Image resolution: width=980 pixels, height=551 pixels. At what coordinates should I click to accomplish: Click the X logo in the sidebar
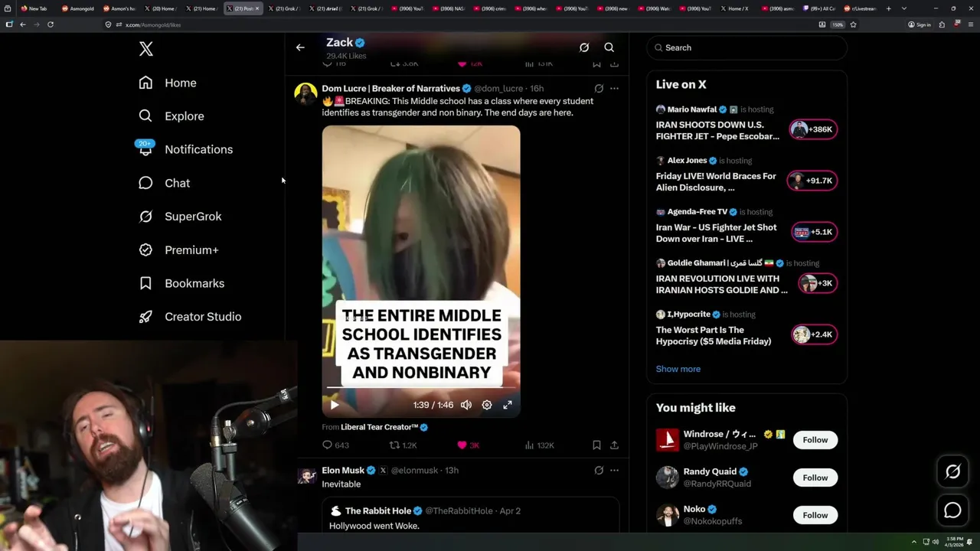coord(146,49)
